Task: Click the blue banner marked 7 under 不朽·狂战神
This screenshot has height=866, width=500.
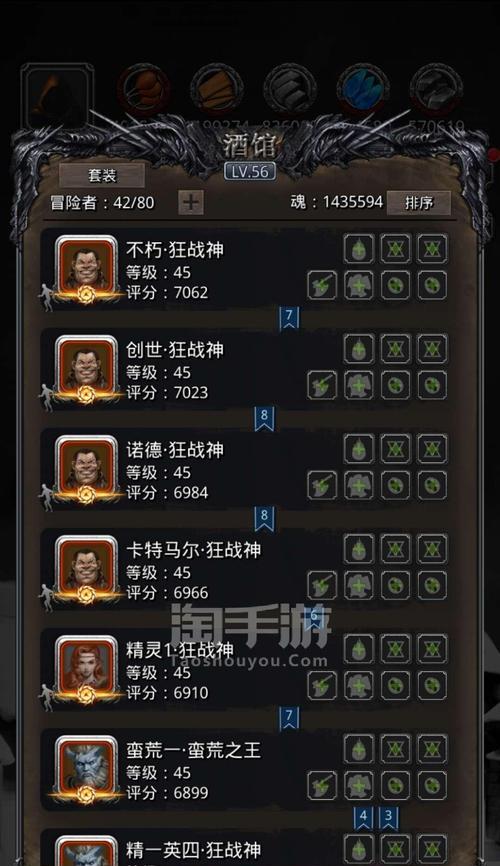Action: (x=289, y=318)
